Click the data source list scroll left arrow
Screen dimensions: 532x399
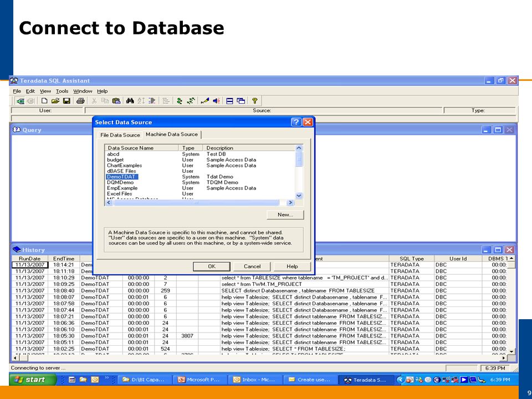coord(109,203)
